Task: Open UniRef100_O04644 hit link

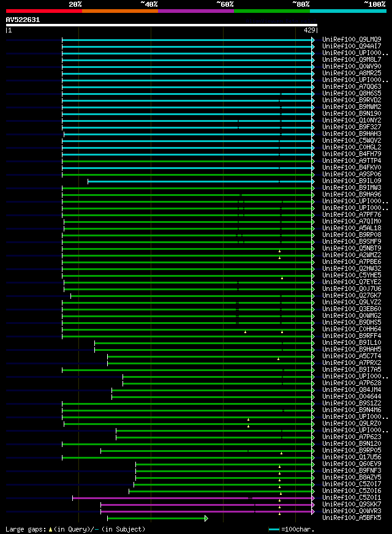Action: [352, 396]
